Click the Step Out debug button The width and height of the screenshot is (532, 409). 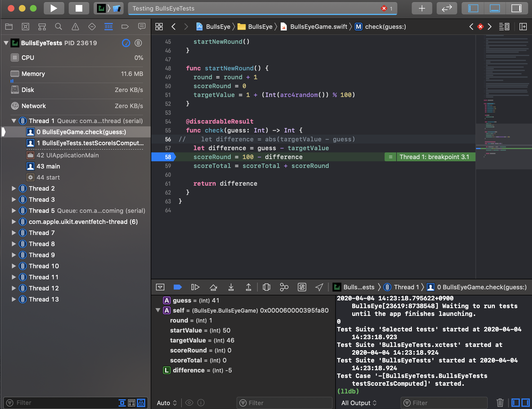pos(248,287)
